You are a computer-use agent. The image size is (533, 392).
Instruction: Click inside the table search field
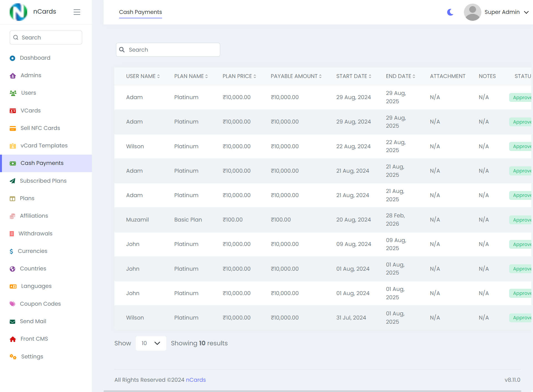[168, 50]
